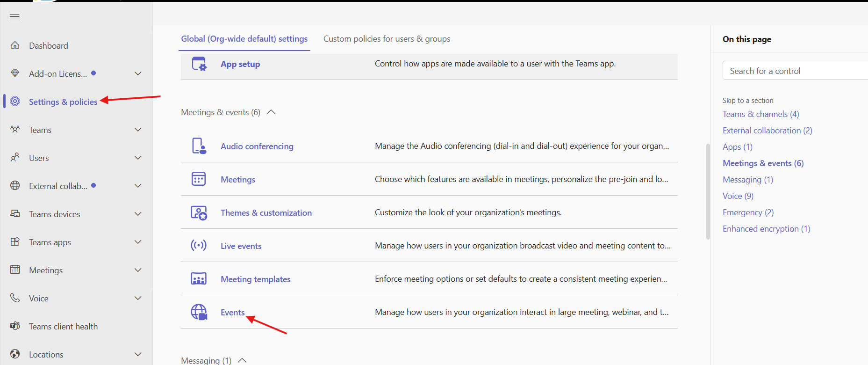Expand the Voice sidebar chevron
The width and height of the screenshot is (868, 365).
pos(138,298)
